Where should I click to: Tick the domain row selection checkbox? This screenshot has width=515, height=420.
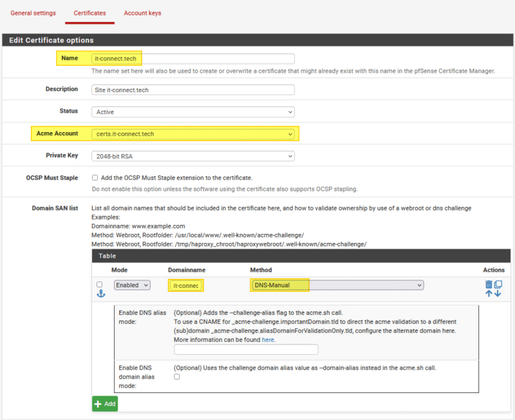click(x=99, y=284)
